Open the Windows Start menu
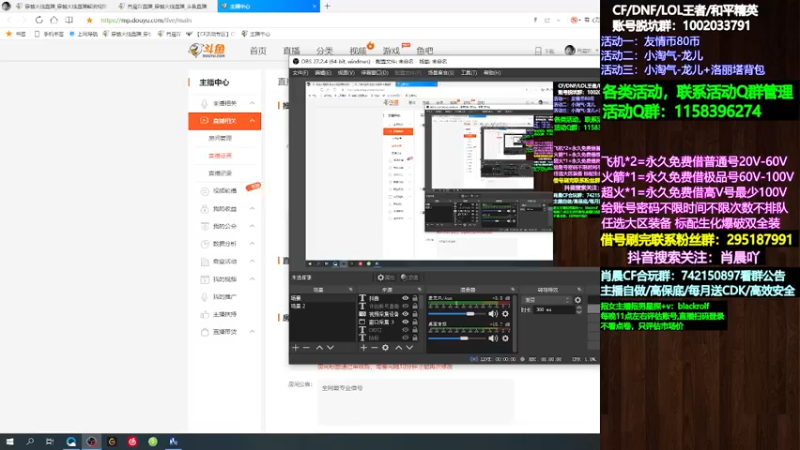This screenshot has width=800, height=450. click(10, 442)
